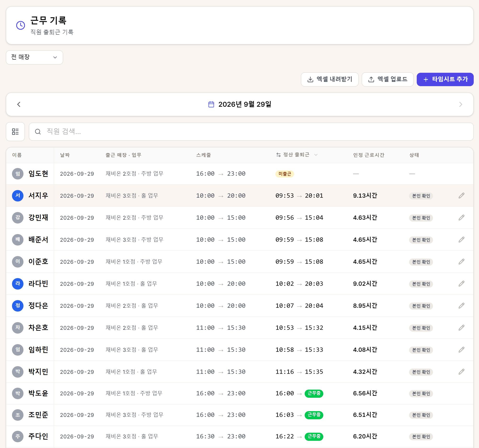The height and width of the screenshot is (448, 479).
Task: Click 본인 확인 status in 박도윤's row
Action: (421, 394)
